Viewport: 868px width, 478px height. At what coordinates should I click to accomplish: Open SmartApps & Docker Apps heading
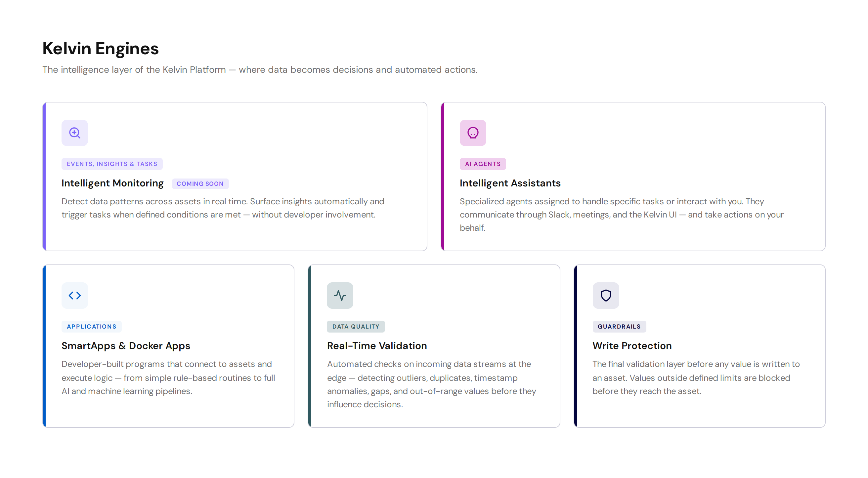tap(126, 346)
